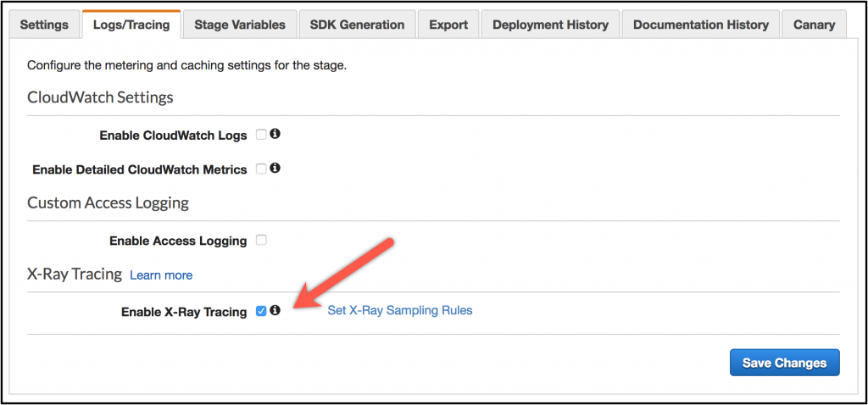Open the Export tab
Screen dimensions: 868x405
(448, 25)
